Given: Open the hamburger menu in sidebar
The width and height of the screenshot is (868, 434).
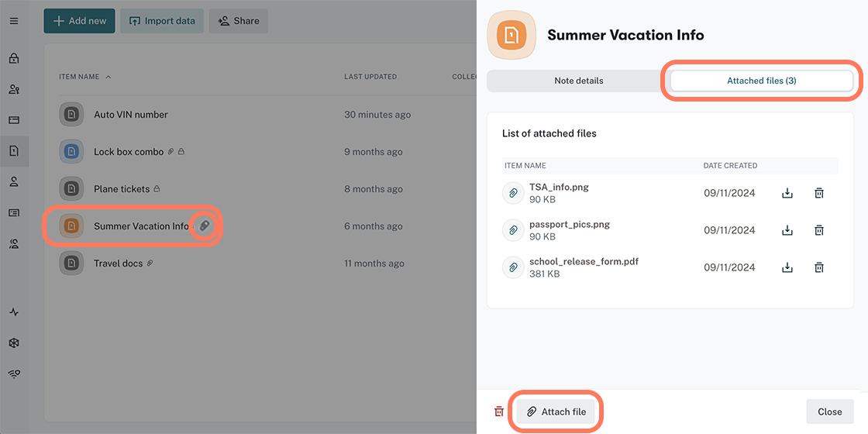Looking at the screenshot, I should coord(14,21).
